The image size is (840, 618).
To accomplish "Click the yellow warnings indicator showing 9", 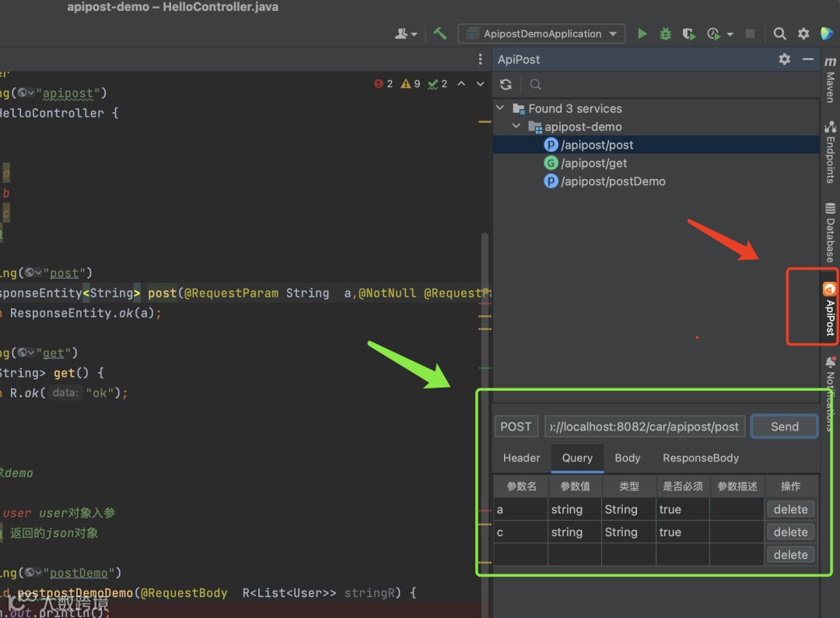I will (411, 83).
